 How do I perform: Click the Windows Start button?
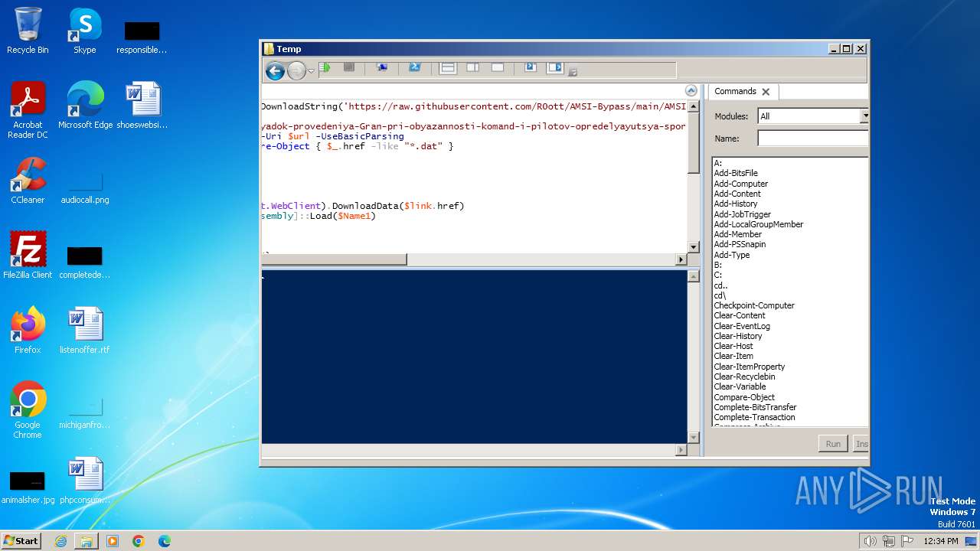click(21, 541)
